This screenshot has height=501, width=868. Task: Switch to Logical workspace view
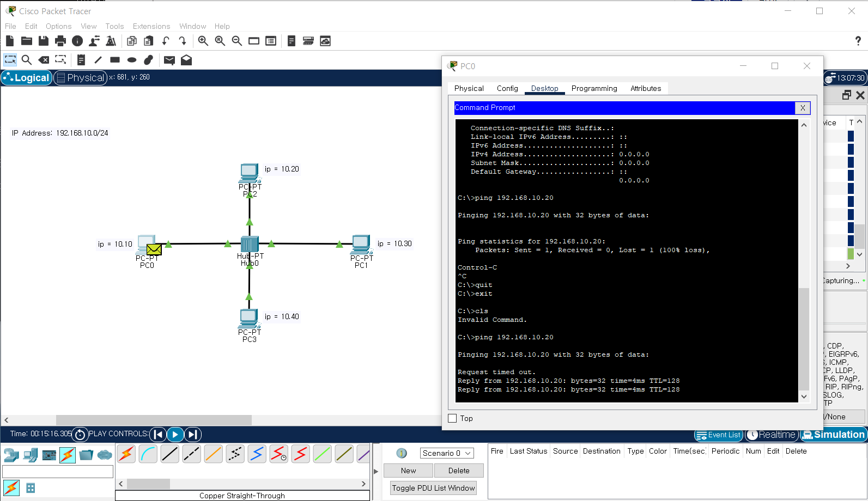tap(26, 78)
